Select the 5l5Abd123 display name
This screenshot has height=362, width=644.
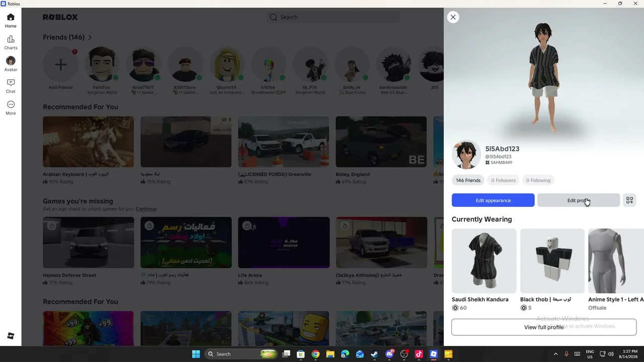(502, 149)
